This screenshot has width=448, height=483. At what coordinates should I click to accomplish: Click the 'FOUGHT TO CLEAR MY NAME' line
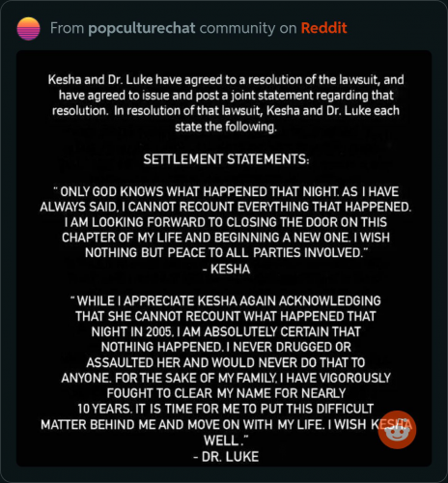tap(226, 393)
